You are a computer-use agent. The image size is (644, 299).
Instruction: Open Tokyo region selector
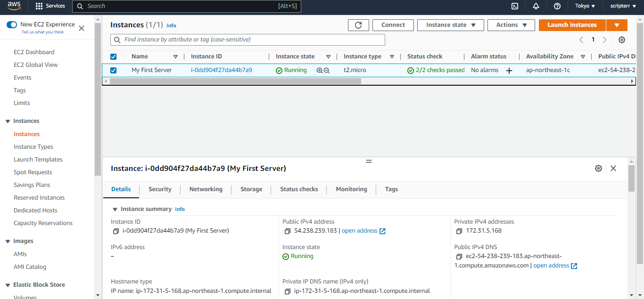click(x=585, y=6)
